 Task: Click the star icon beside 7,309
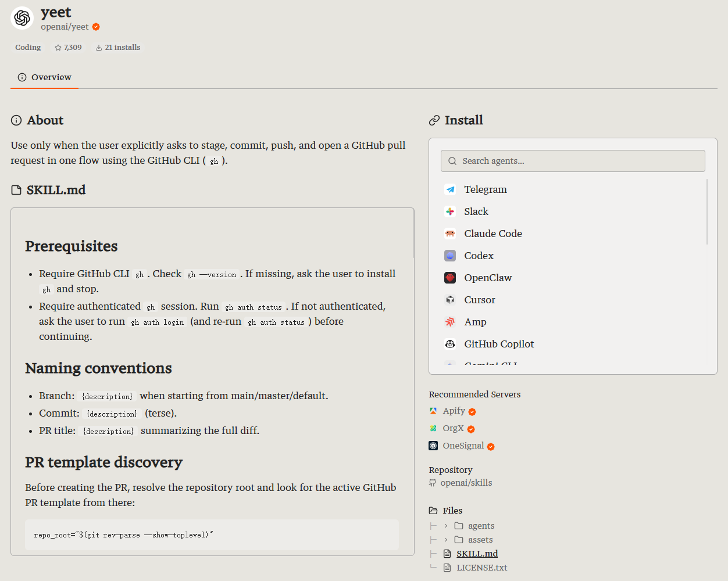coord(58,48)
